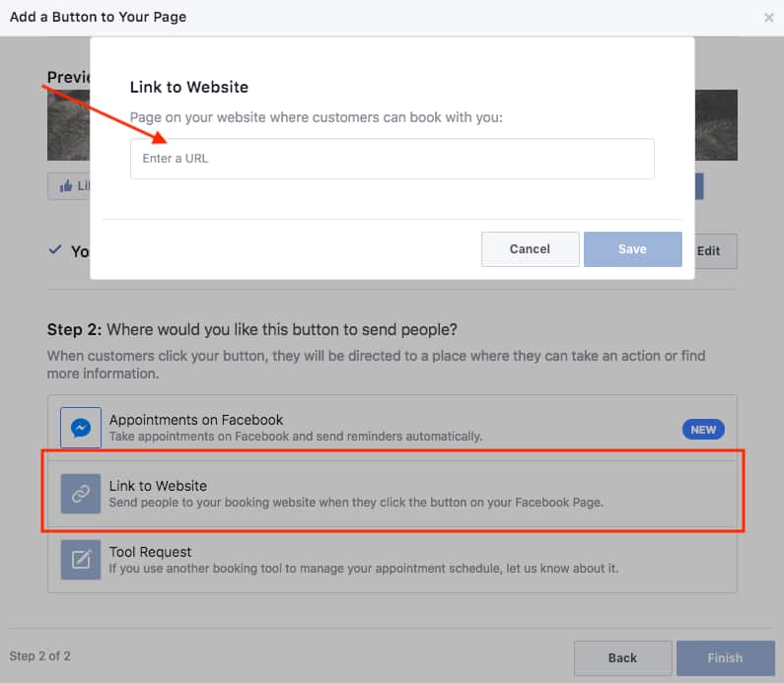Click the Finish button

coord(726,658)
